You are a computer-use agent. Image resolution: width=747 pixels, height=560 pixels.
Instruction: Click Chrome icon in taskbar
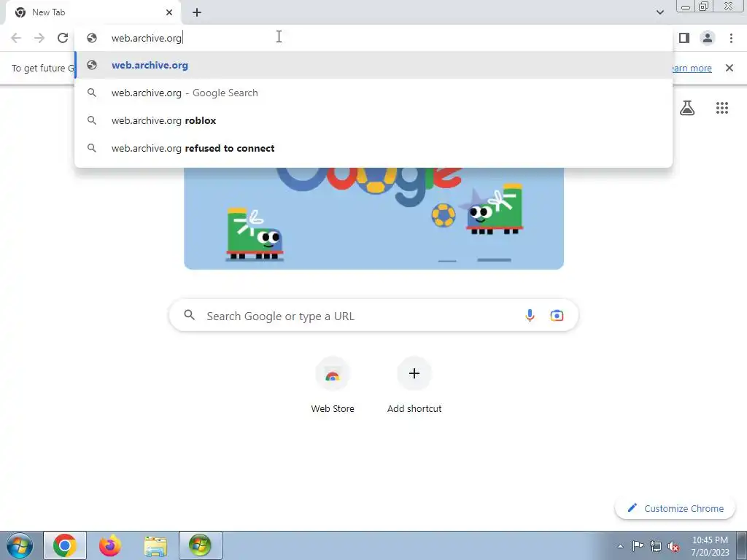[x=65, y=545]
